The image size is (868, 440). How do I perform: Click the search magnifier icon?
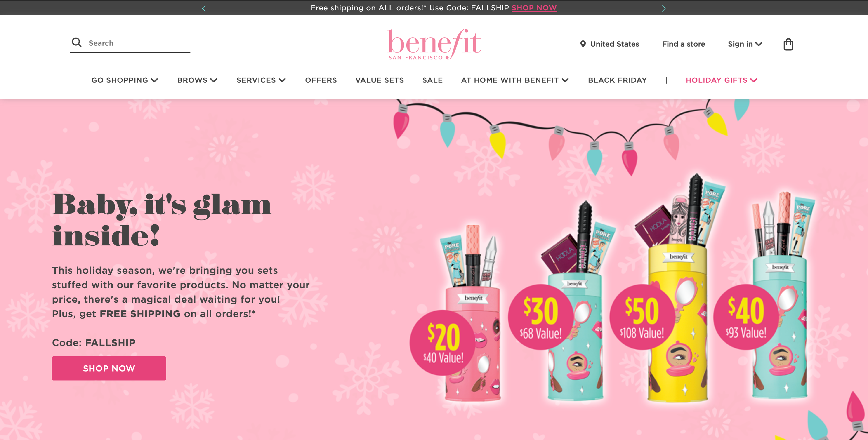coord(76,42)
